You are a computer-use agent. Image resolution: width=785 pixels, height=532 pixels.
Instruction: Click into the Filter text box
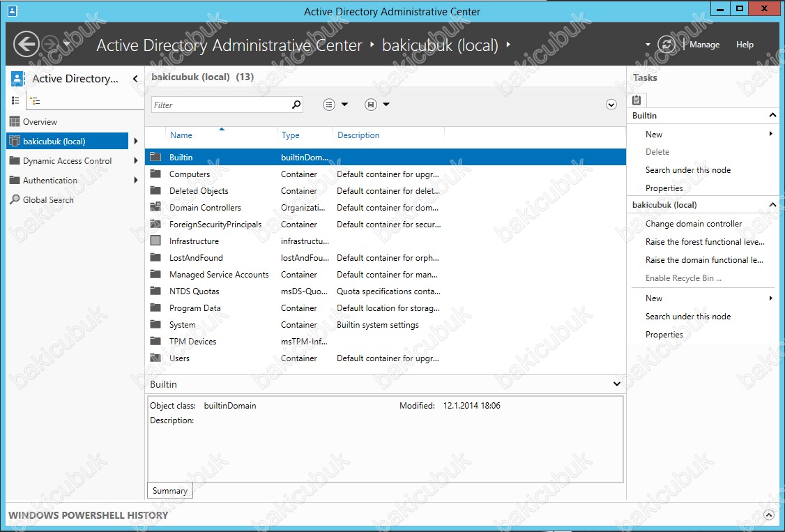(220, 105)
